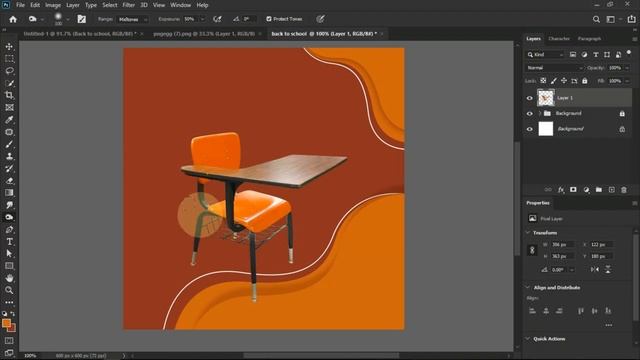Viewport: 640px width, 360px height.
Task: Select the Eraser tool
Action: click(x=9, y=180)
